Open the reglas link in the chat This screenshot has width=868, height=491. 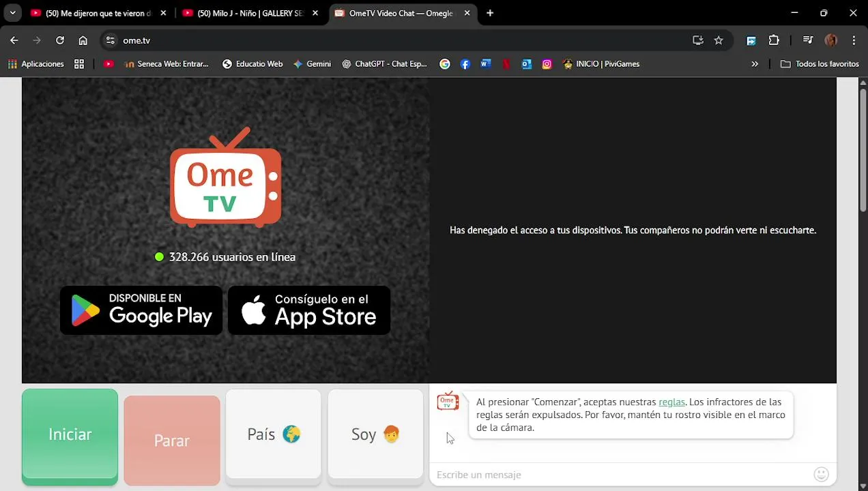coord(671,402)
